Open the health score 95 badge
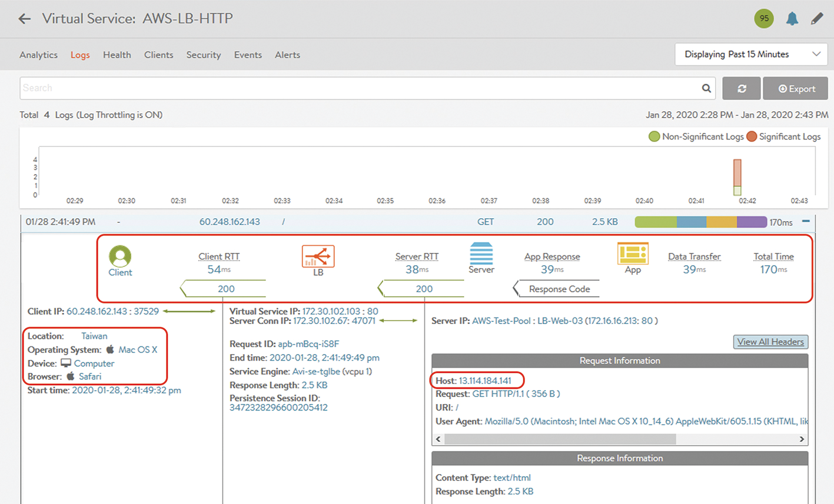 coord(764,18)
